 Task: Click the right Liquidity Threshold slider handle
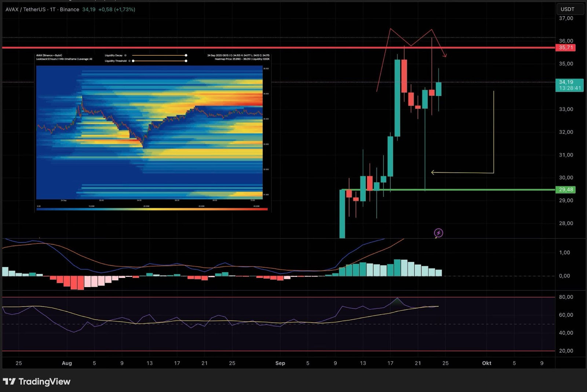point(186,61)
